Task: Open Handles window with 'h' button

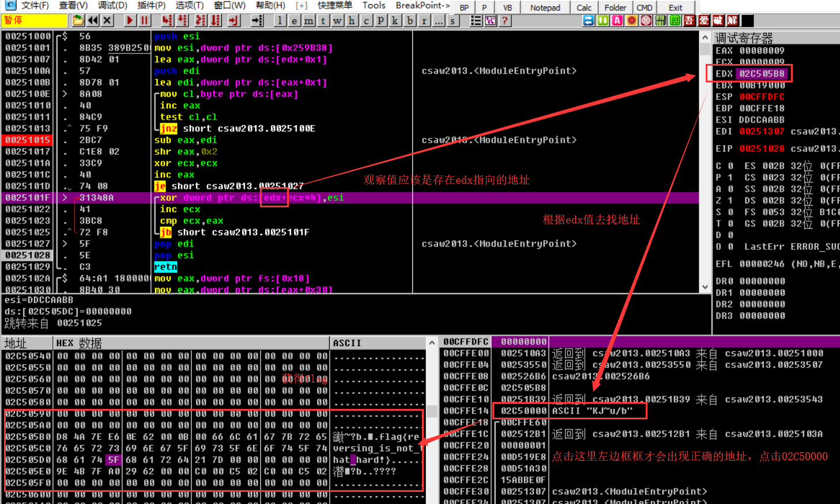Action: pyautogui.click(x=352, y=21)
